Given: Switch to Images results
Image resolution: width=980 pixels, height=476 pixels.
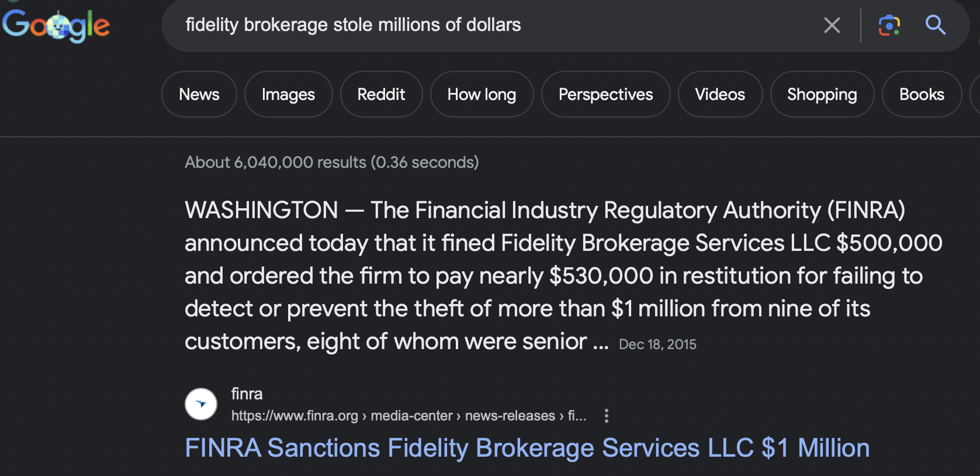Looking at the screenshot, I should [x=288, y=94].
